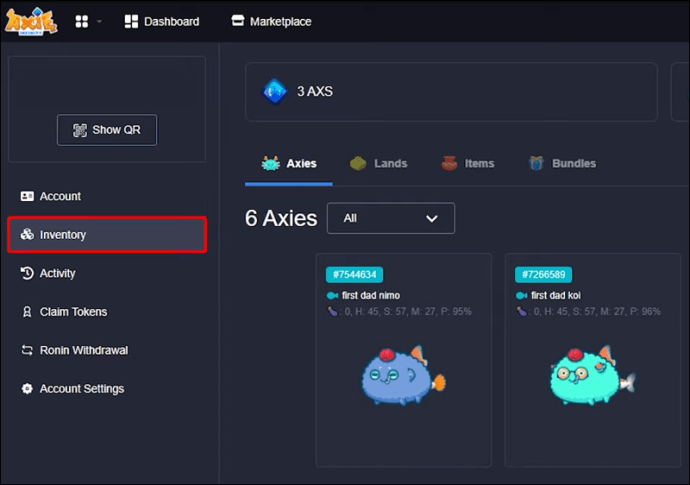Select Inventory in the sidebar

pos(107,235)
